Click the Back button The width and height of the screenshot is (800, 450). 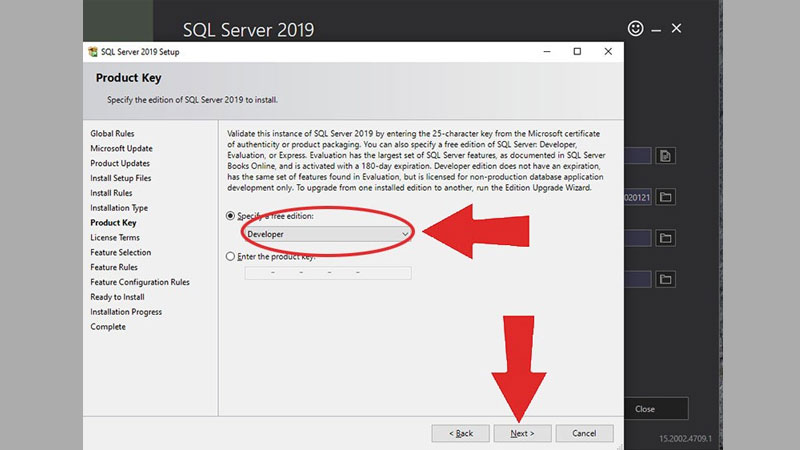[461, 433]
